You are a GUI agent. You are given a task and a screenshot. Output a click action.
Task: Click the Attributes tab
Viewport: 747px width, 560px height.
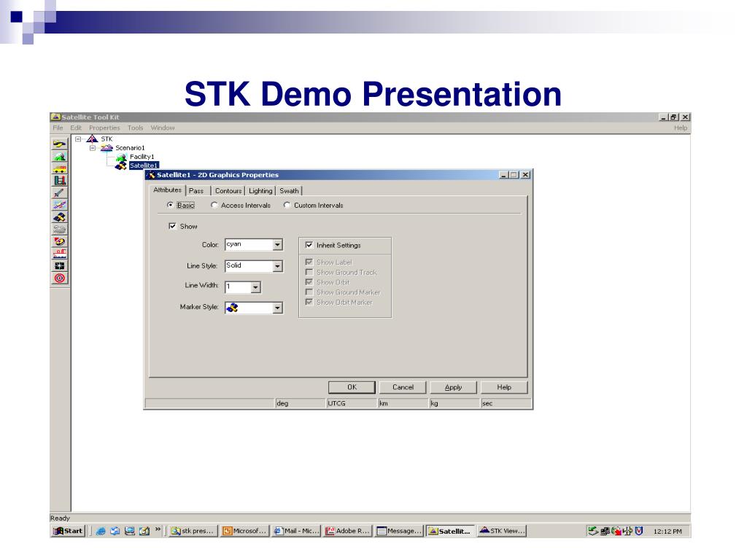coord(167,190)
